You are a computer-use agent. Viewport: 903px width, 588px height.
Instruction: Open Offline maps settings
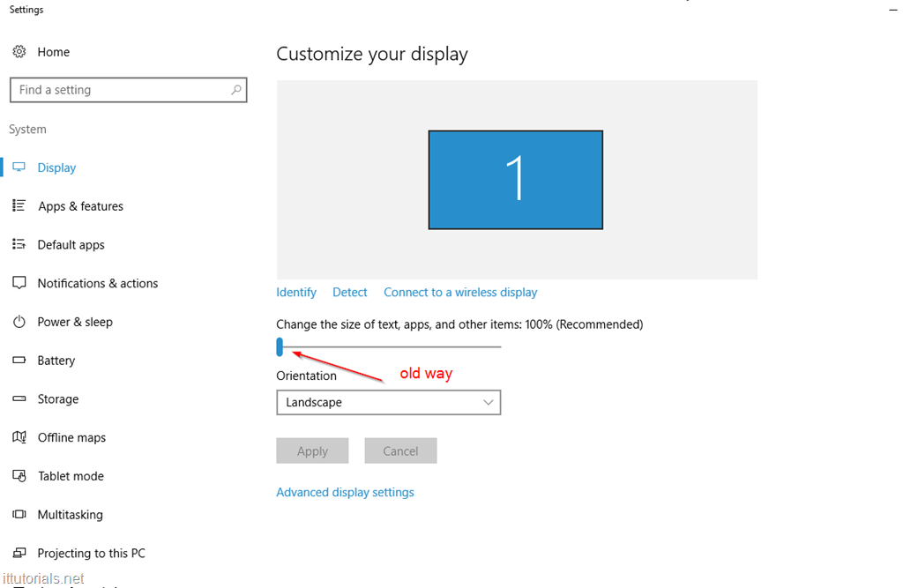(19, 437)
